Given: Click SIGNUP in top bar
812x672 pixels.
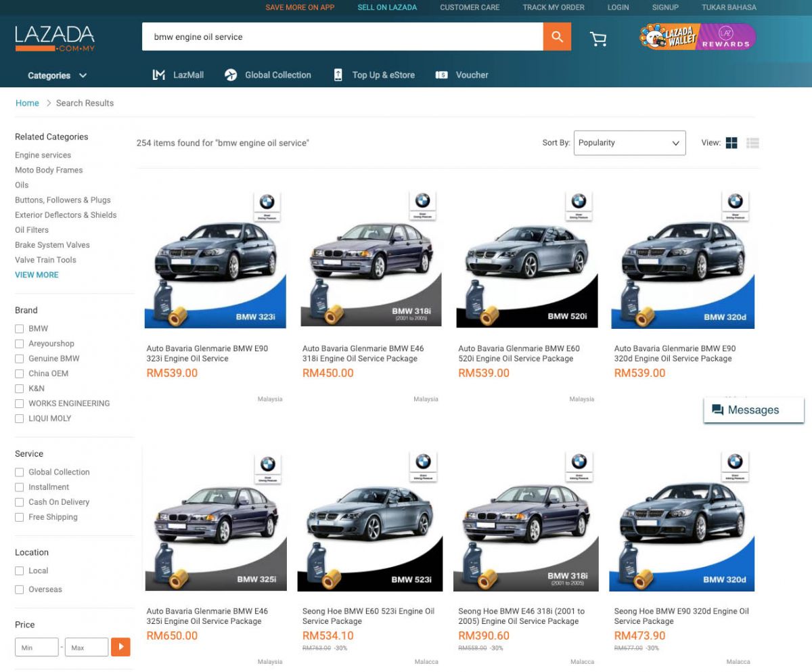Looking at the screenshot, I should [x=665, y=7].
